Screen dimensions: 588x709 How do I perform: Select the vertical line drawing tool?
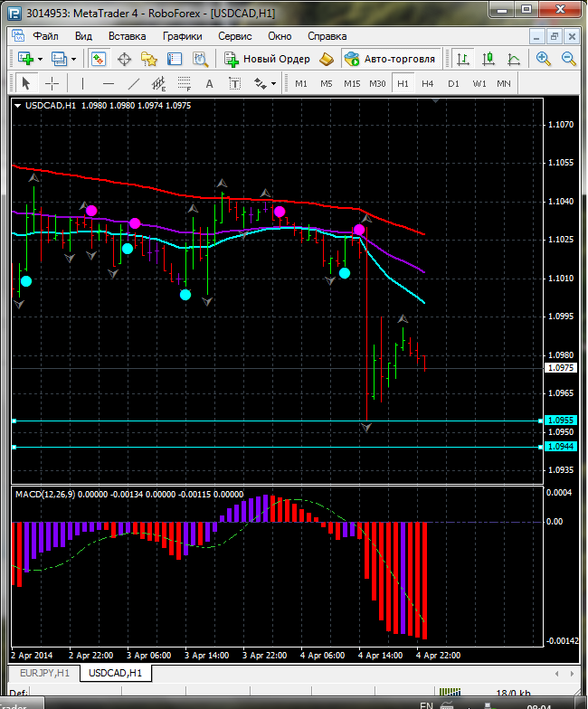click(x=82, y=83)
